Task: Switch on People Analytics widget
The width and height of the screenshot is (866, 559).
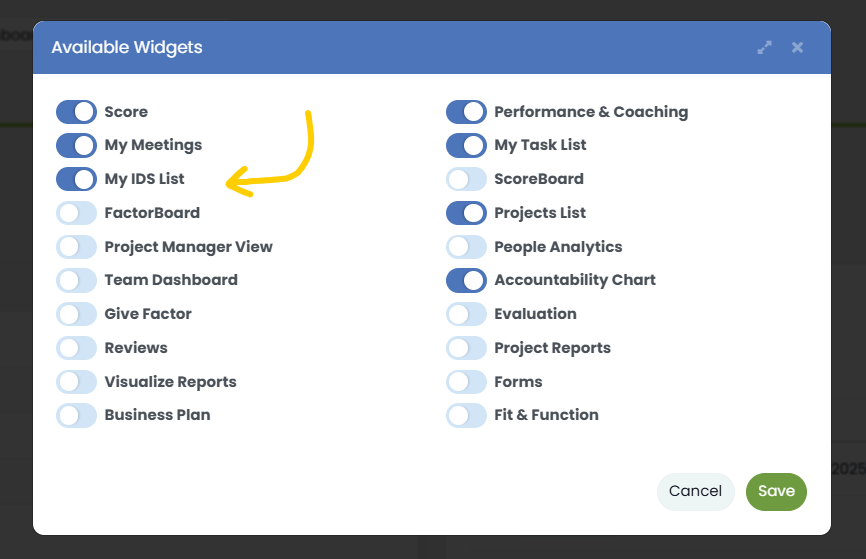Action: tap(466, 246)
